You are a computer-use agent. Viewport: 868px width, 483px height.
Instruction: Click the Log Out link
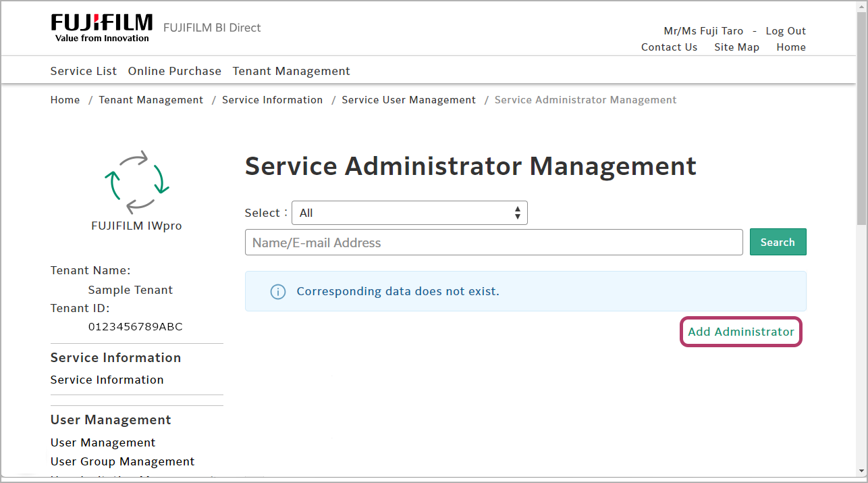(786, 31)
